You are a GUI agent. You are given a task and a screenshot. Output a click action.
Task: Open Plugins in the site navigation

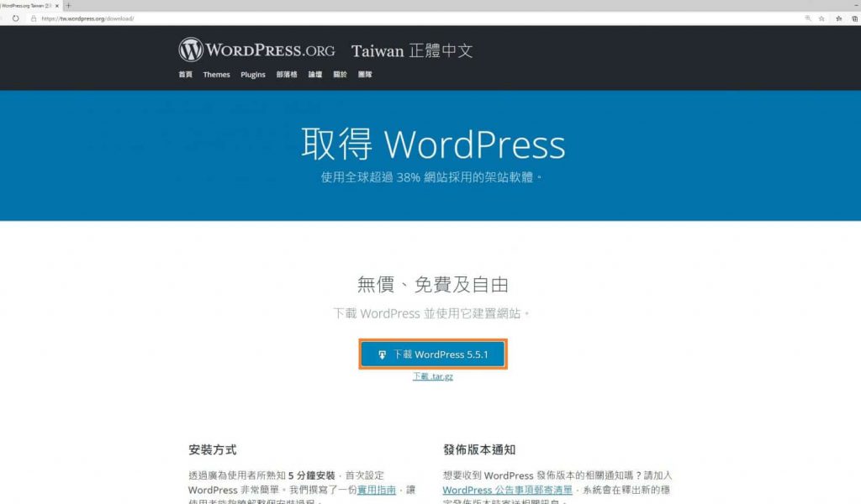[252, 75]
